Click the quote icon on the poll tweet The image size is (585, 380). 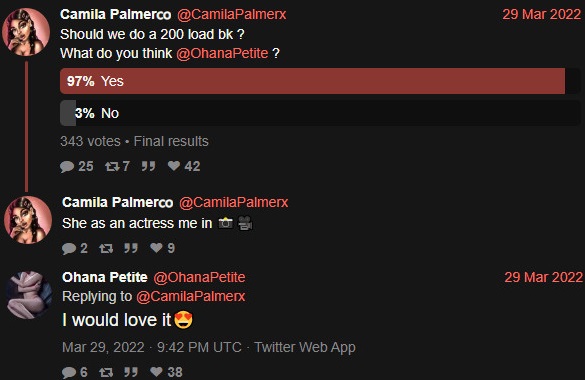coord(148,166)
